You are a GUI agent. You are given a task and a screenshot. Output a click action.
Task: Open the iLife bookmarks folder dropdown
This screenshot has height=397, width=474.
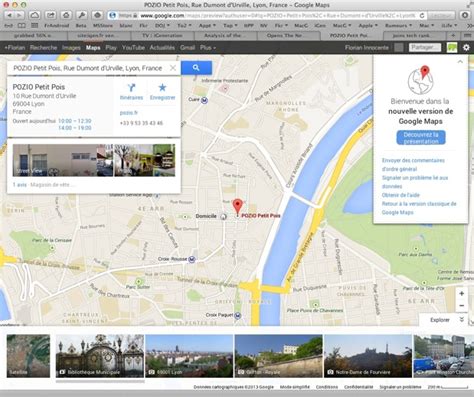coord(449,25)
